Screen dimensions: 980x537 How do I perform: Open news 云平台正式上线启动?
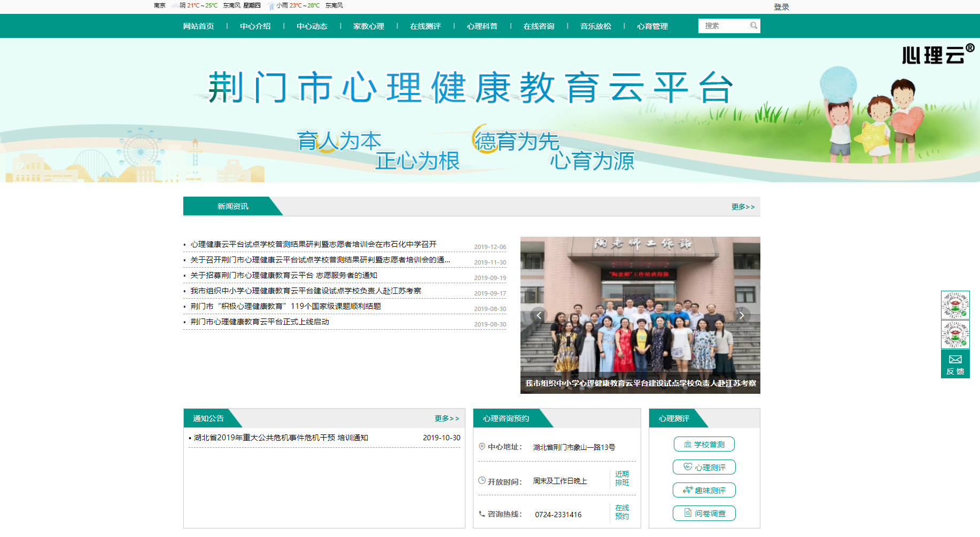tap(260, 322)
